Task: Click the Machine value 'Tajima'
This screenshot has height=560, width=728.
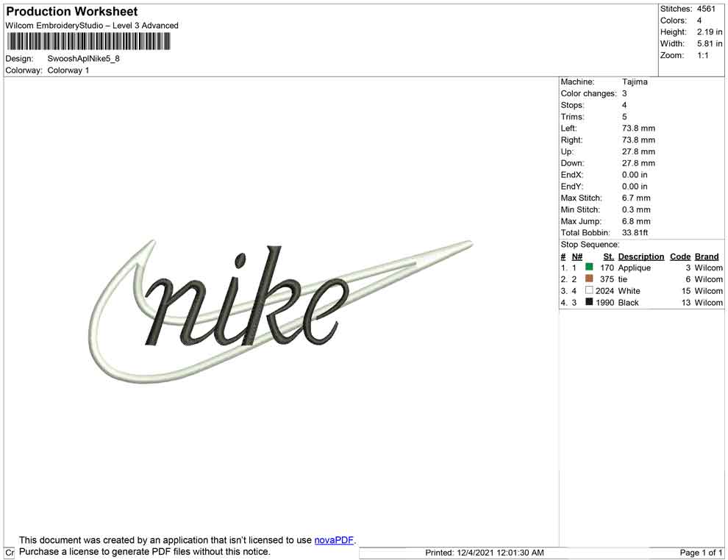Action: 635,82
